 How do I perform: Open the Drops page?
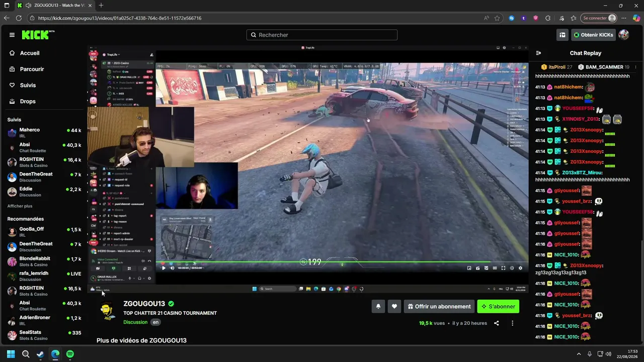tap(28, 101)
